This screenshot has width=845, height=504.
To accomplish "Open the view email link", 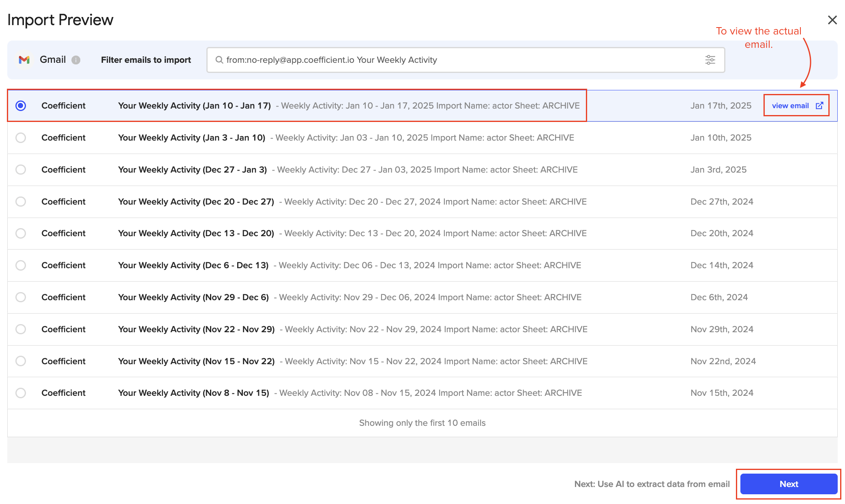I will click(x=790, y=106).
